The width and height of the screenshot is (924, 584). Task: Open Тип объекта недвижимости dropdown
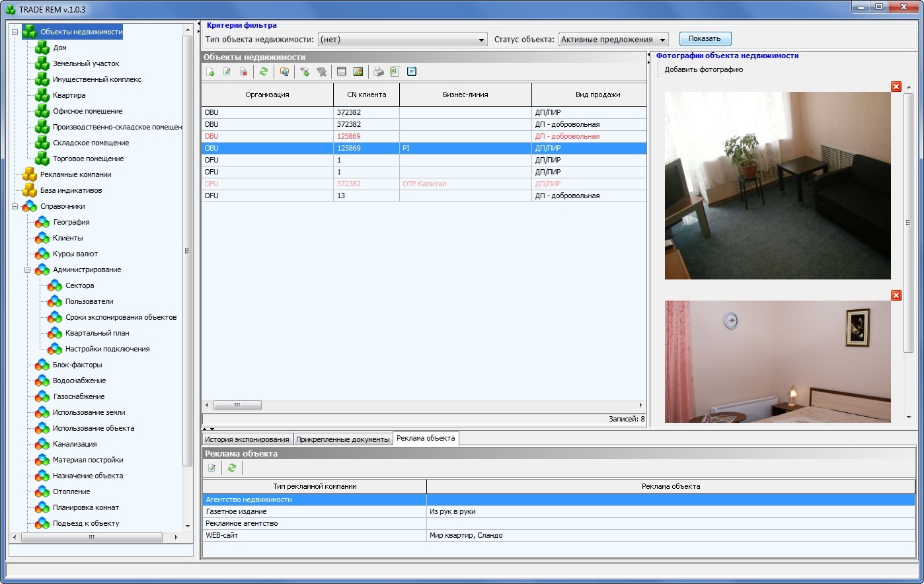pyautogui.click(x=403, y=40)
